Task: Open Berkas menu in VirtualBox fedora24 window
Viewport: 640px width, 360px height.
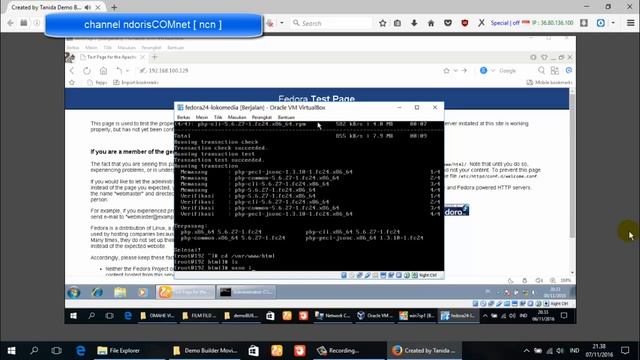Action: pyautogui.click(x=184, y=117)
